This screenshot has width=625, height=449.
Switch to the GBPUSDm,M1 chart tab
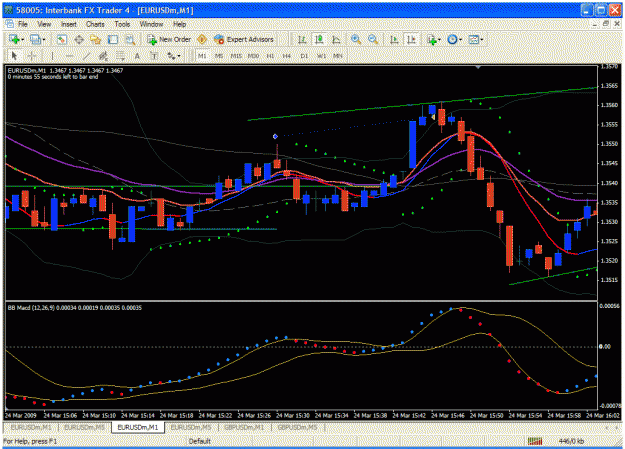tap(244, 427)
